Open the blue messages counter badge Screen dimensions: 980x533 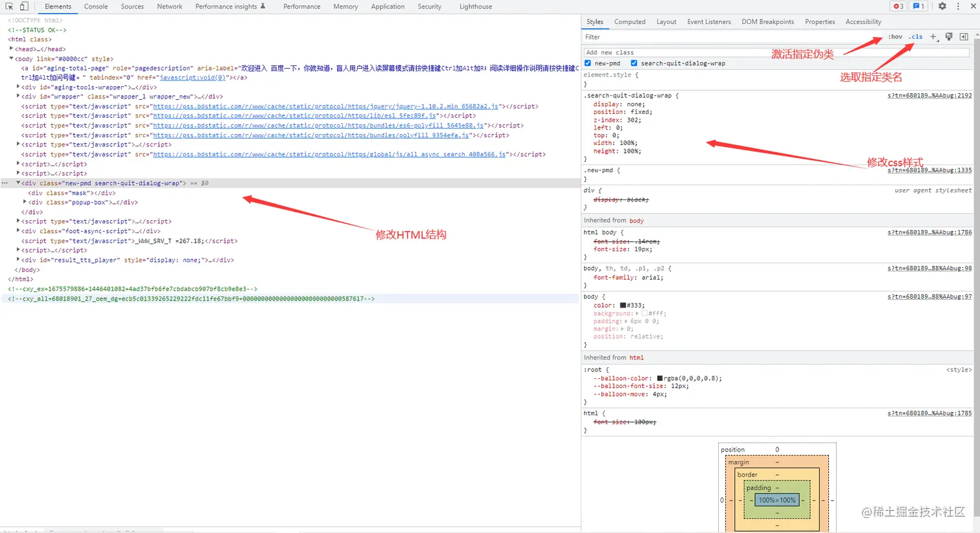(918, 6)
